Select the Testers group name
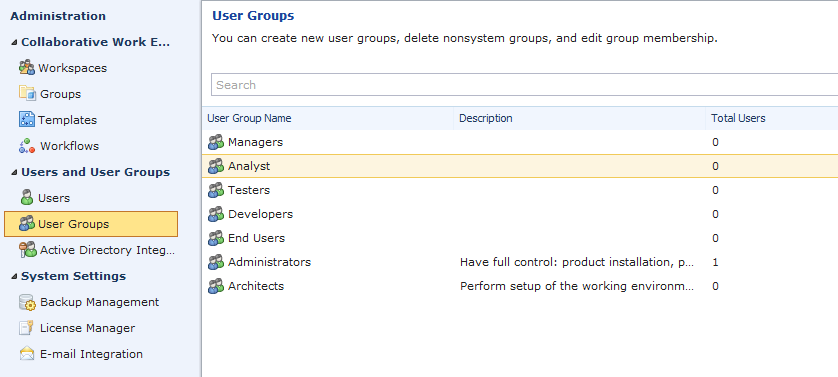This screenshot has width=838, height=377. point(249,190)
